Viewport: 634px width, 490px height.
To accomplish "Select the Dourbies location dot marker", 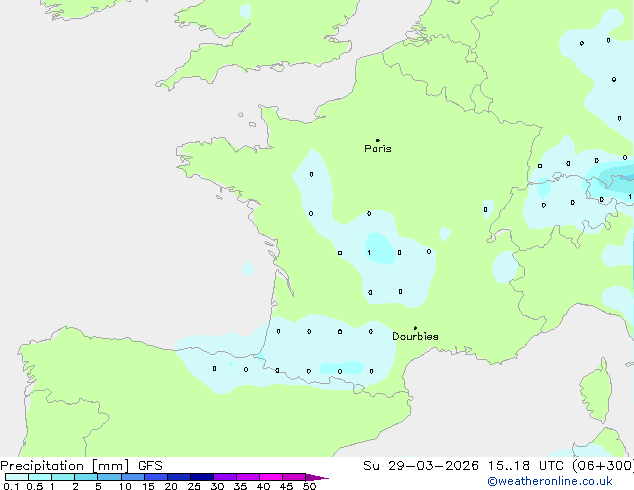I will pos(415,328).
